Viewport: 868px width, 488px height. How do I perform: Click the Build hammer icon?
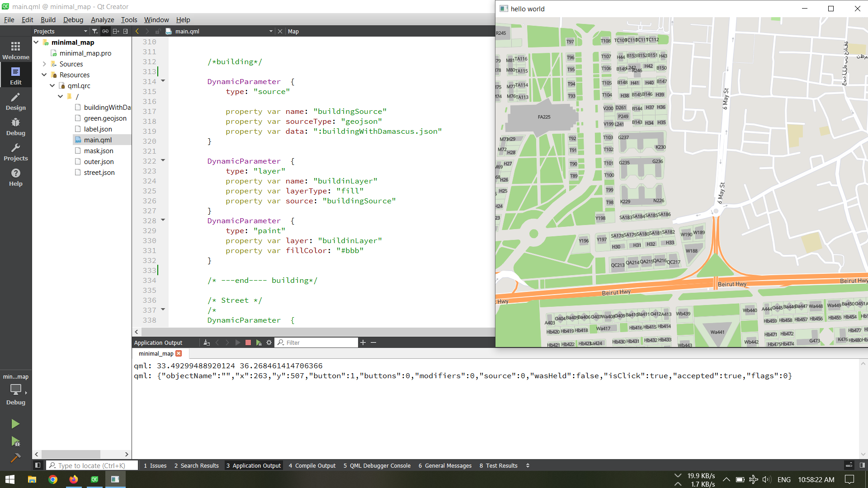click(x=15, y=457)
